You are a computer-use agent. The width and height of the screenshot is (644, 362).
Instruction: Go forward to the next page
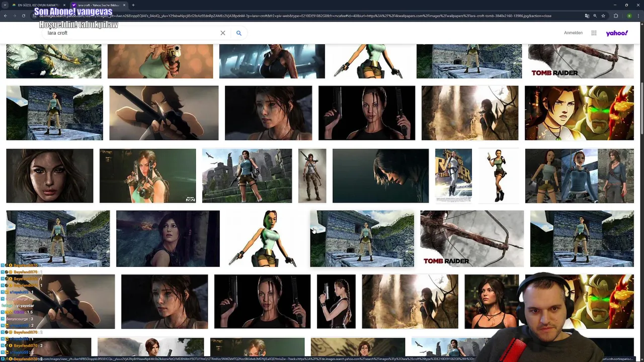pyautogui.click(x=15, y=16)
